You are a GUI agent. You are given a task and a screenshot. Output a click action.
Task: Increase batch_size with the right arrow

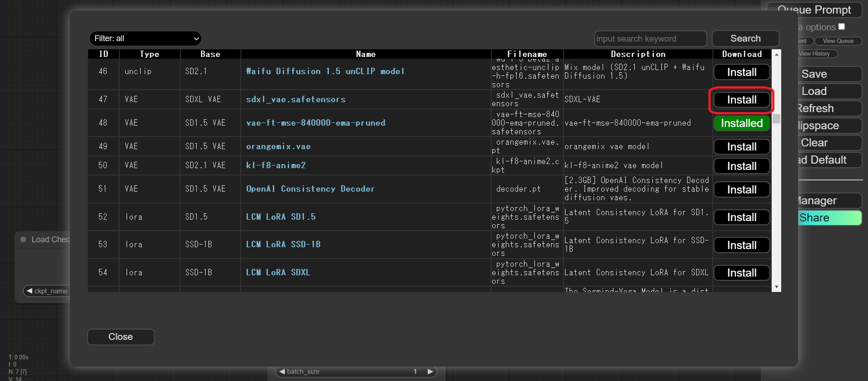point(430,372)
